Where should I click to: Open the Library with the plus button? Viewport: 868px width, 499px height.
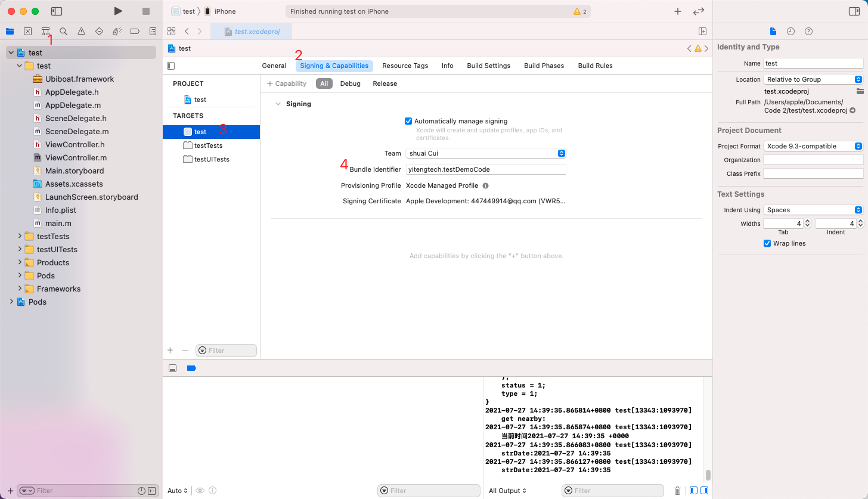tap(678, 11)
